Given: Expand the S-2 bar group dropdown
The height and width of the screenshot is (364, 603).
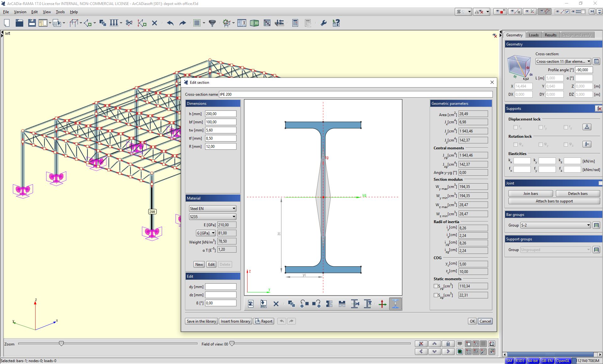Looking at the screenshot, I should pos(588,225).
